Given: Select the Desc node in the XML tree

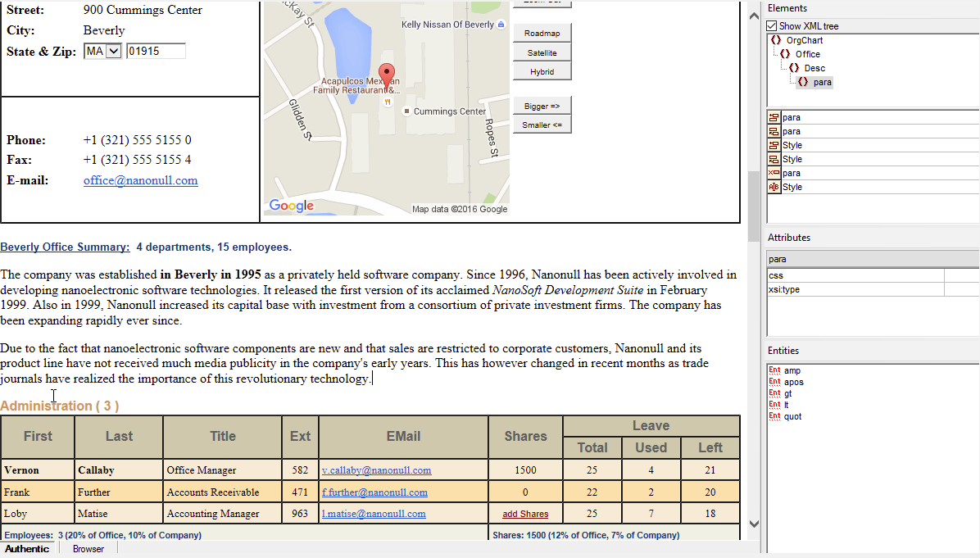Looking at the screenshot, I should tap(814, 68).
